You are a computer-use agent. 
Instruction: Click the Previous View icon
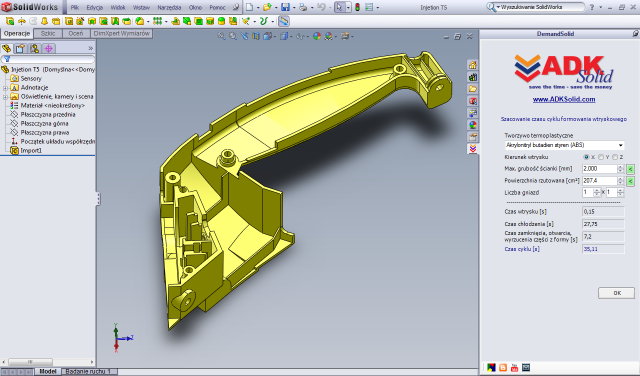pos(244,36)
